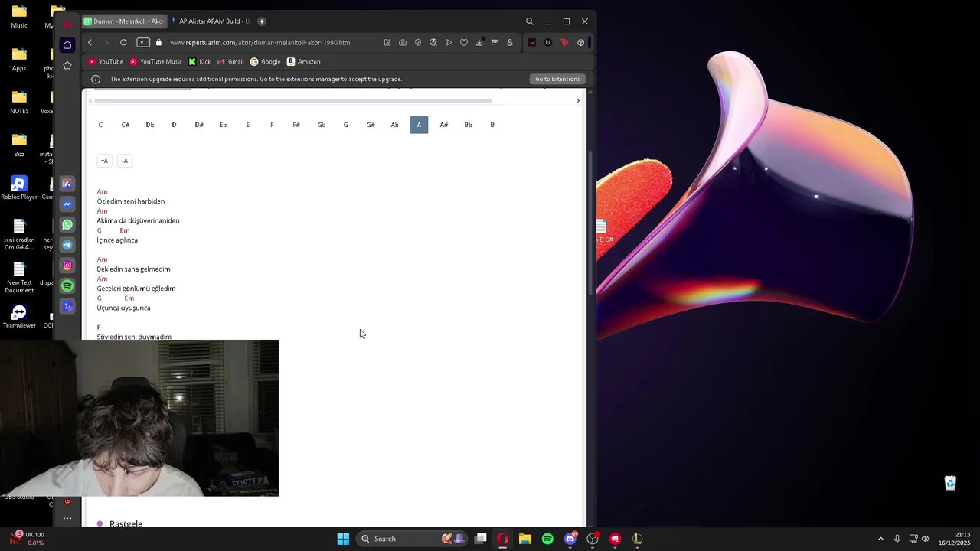Open Amazon bookmark
This screenshot has height=551, width=980.
[x=304, y=62]
